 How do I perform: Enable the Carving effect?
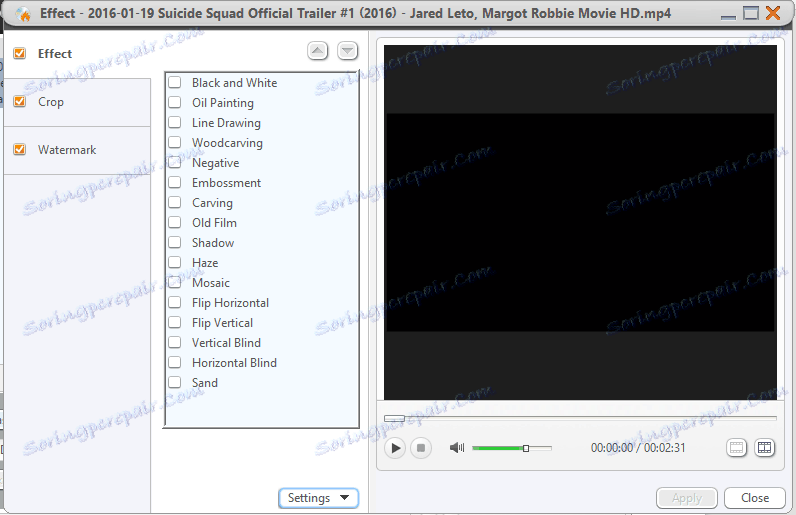pos(175,203)
